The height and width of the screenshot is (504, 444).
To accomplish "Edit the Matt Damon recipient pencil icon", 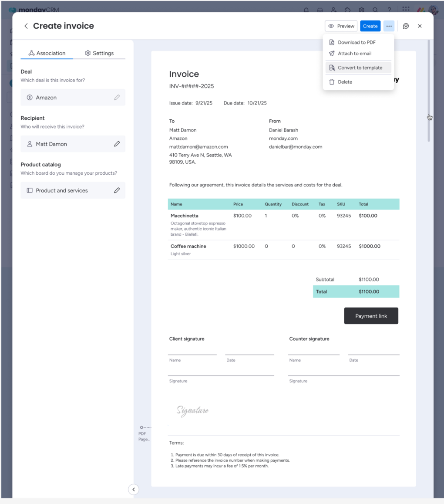I will point(117,144).
